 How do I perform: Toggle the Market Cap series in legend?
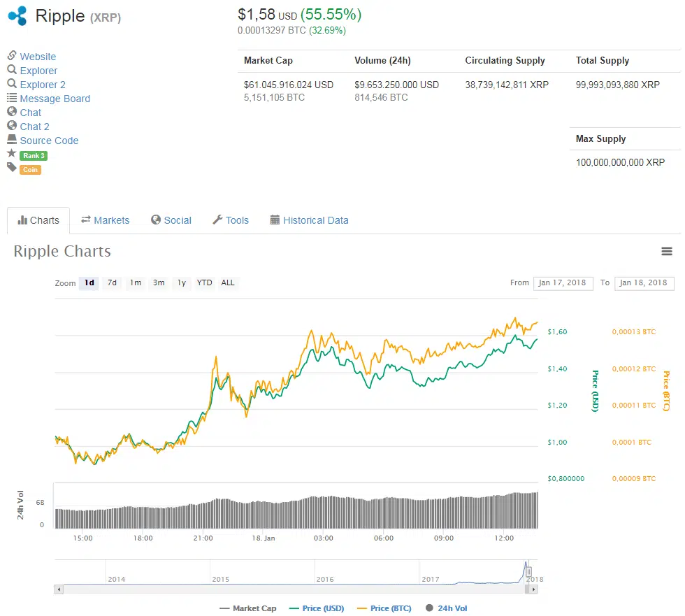(x=248, y=608)
